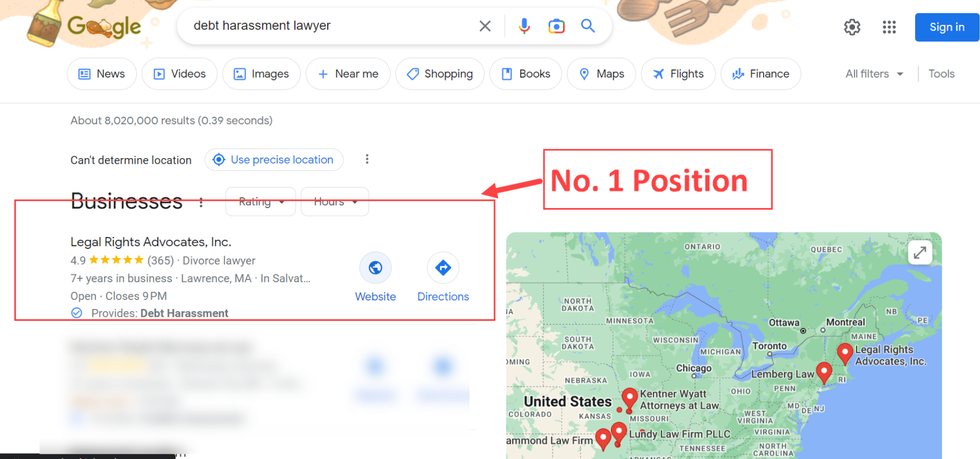Sign in to Google account
980x459 pixels.
coord(947,27)
